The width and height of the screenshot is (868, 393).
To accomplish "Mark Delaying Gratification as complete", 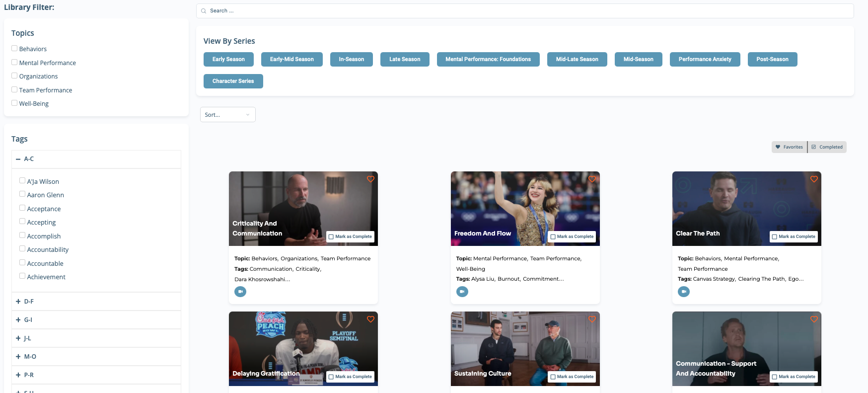I will pyautogui.click(x=350, y=377).
